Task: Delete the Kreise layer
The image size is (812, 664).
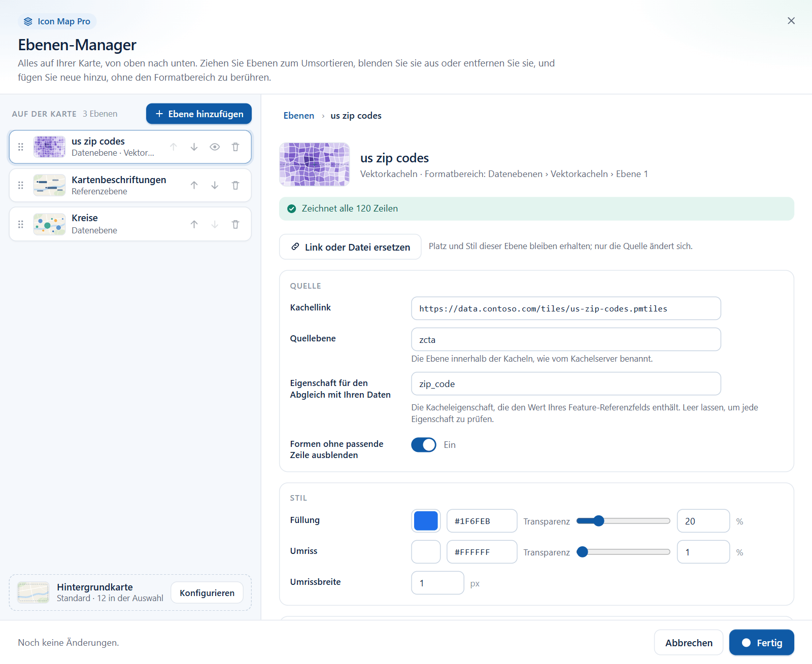Action: pyautogui.click(x=235, y=224)
